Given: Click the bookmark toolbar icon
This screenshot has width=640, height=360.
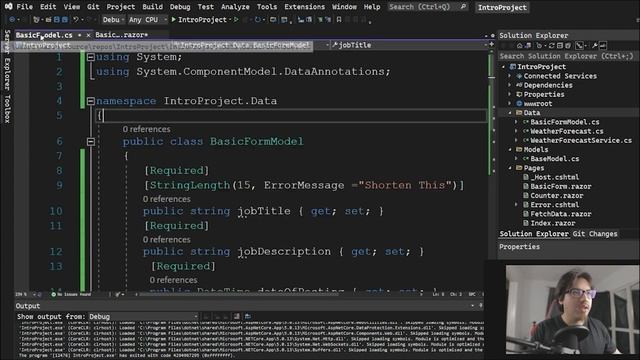Looking at the screenshot, I should click(339, 20).
